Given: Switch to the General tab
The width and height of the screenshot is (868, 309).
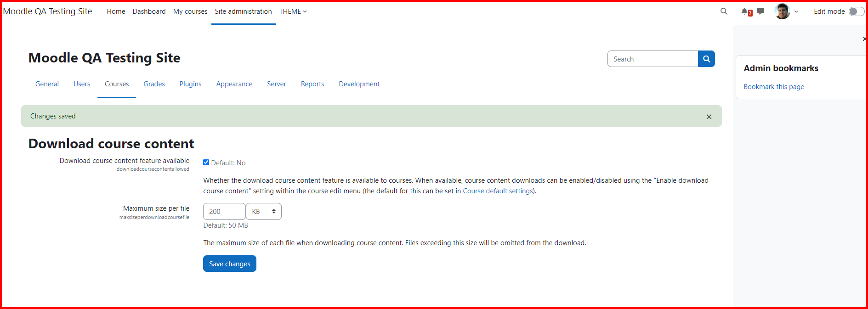Looking at the screenshot, I should point(47,84).
